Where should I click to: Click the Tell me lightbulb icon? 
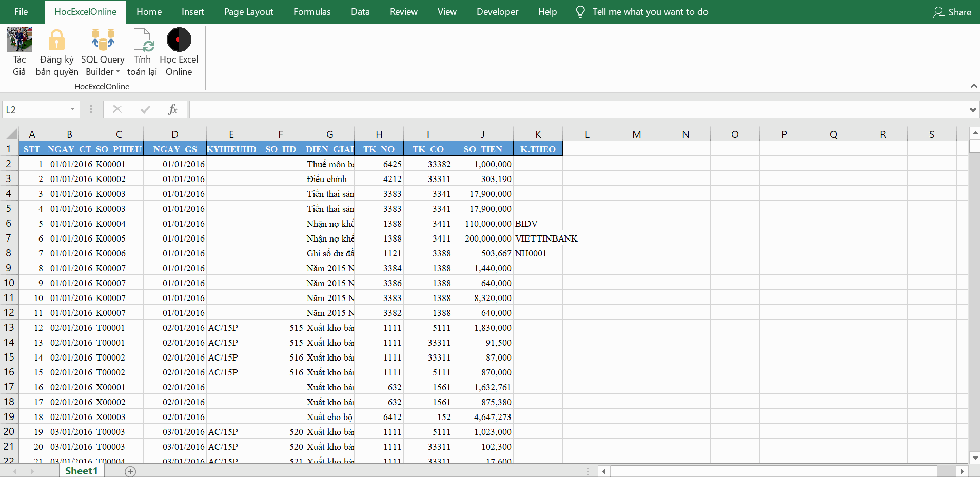click(580, 12)
